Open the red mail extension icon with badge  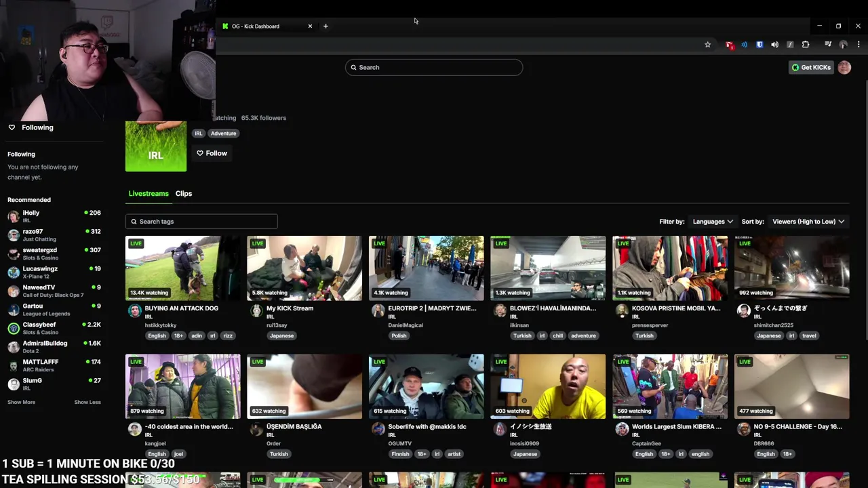pyautogui.click(x=729, y=45)
